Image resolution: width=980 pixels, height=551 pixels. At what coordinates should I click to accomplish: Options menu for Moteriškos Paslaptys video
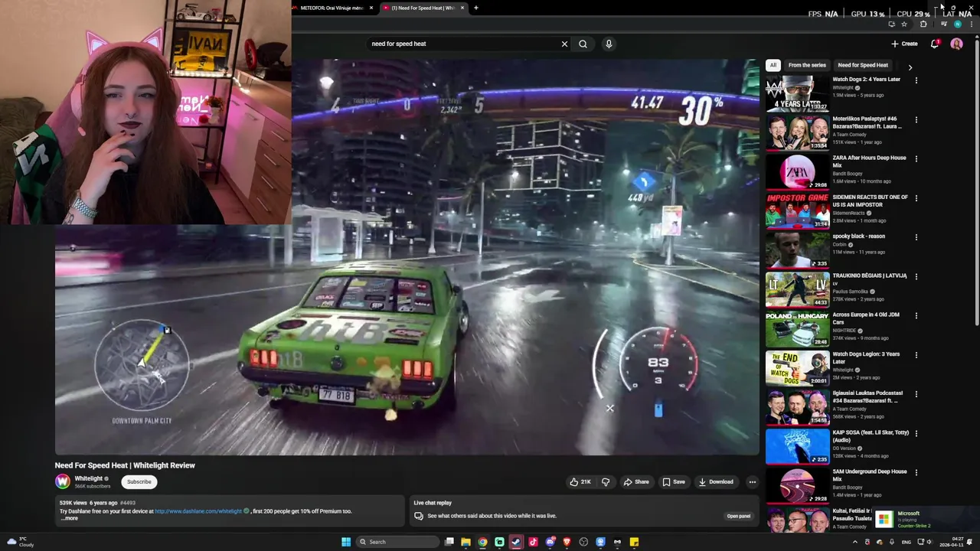916,119
